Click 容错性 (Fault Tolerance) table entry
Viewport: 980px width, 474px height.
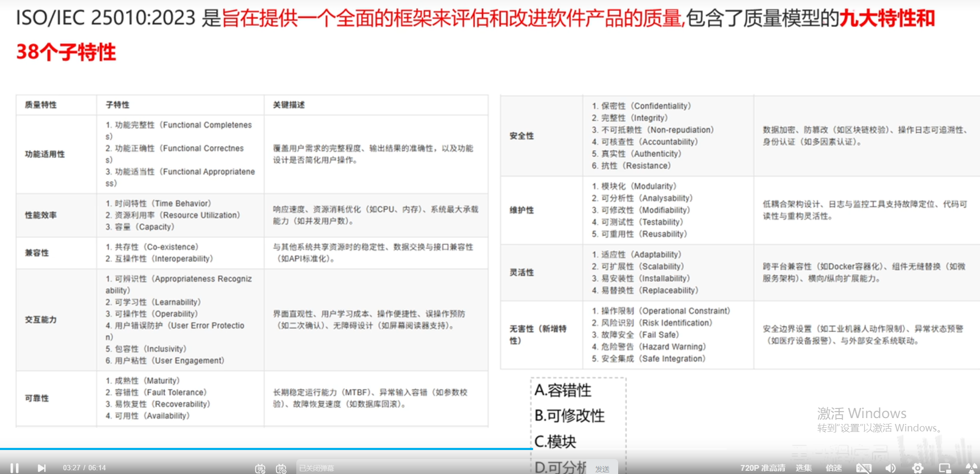156,393
